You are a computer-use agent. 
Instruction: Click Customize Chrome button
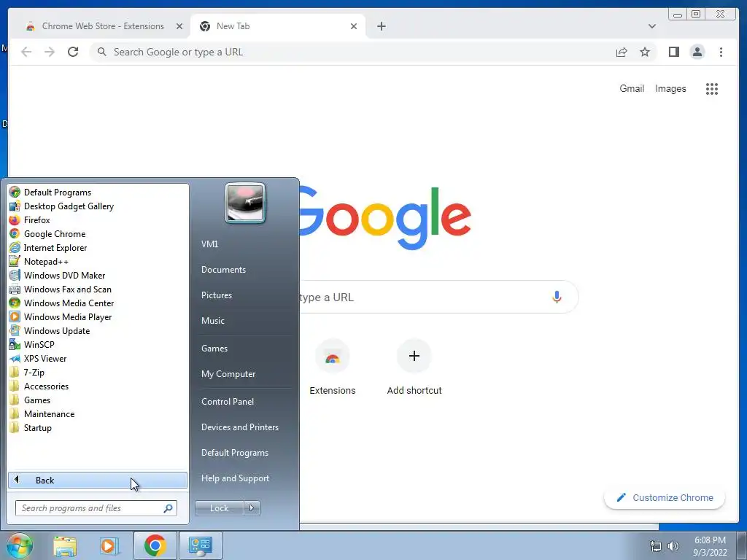tap(665, 497)
